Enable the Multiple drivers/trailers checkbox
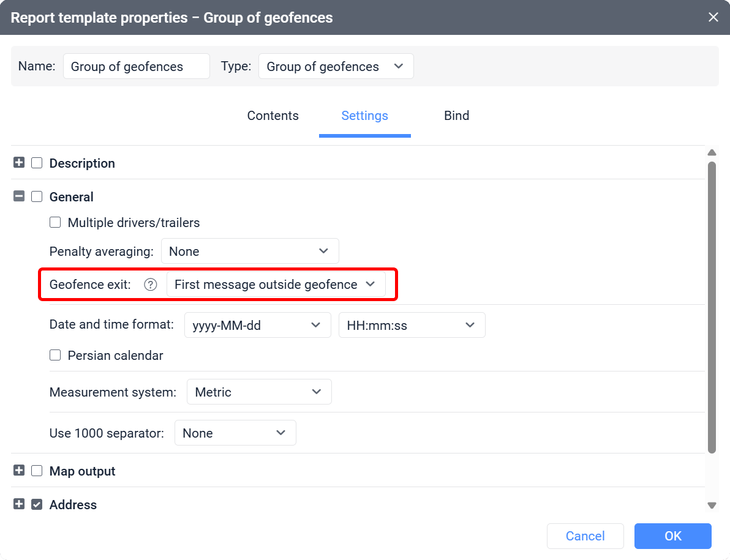 pyautogui.click(x=55, y=222)
